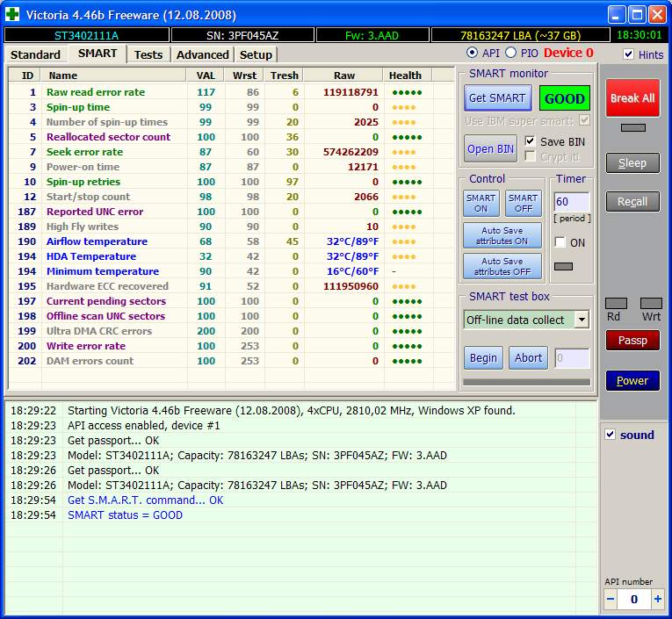The height and width of the screenshot is (619, 672).
Task: Decrease API number with minus button
Action: click(x=611, y=599)
